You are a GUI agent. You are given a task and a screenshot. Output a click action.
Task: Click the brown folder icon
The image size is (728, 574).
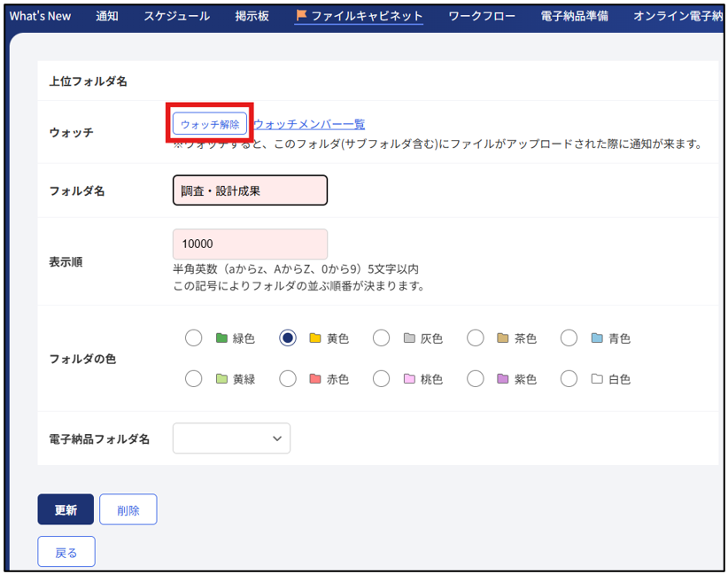coord(503,338)
